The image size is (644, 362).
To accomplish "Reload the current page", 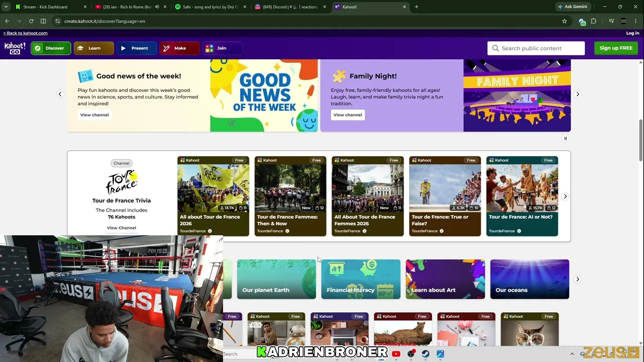I will pos(31,21).
